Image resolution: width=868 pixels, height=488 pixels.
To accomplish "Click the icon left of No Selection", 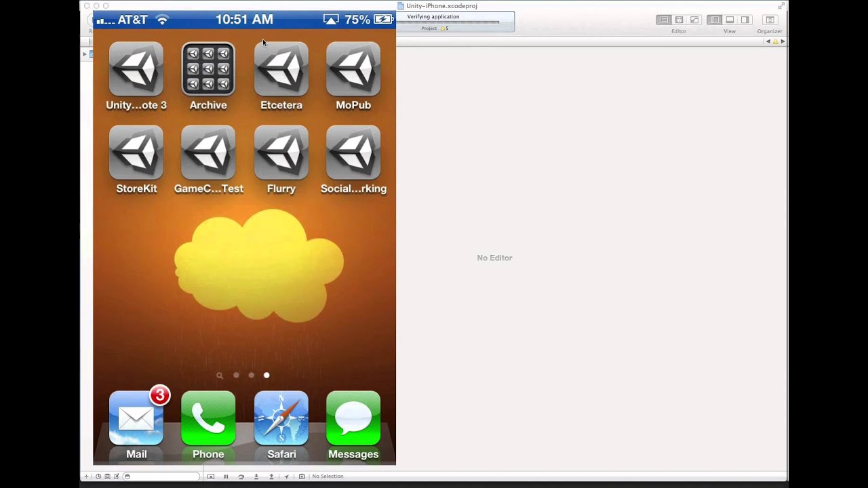I will (x=302, y=476).
